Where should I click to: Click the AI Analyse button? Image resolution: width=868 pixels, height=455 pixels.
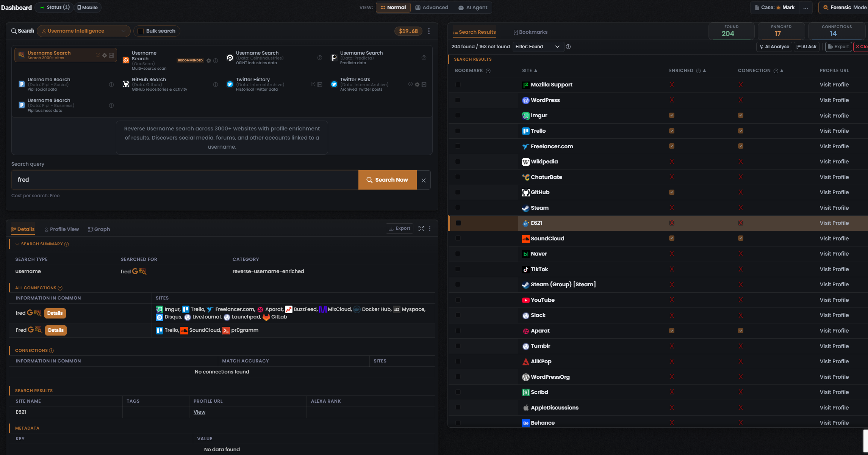(774, 47)
